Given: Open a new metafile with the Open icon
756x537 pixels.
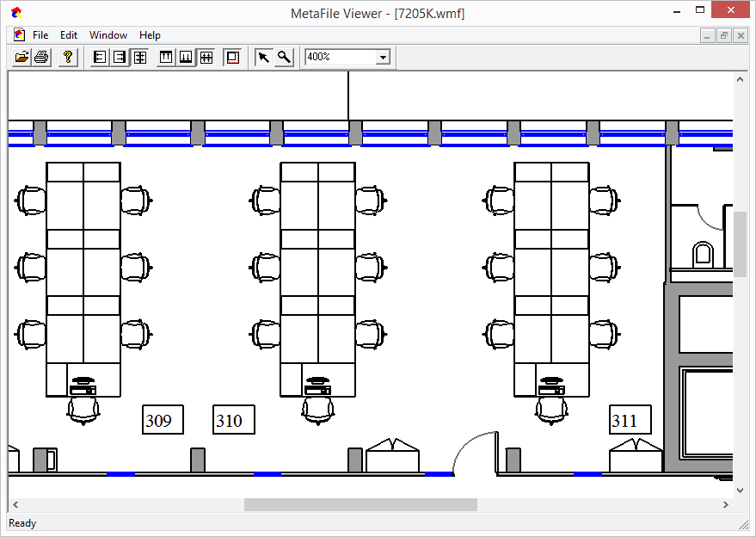Looking at the screenshot, I should click(21, 57).
